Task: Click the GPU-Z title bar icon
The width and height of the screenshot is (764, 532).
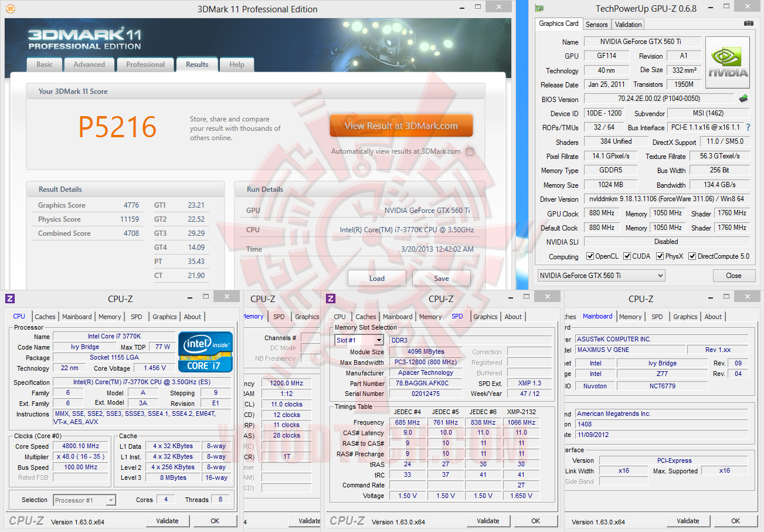Action: pos(539,8)
